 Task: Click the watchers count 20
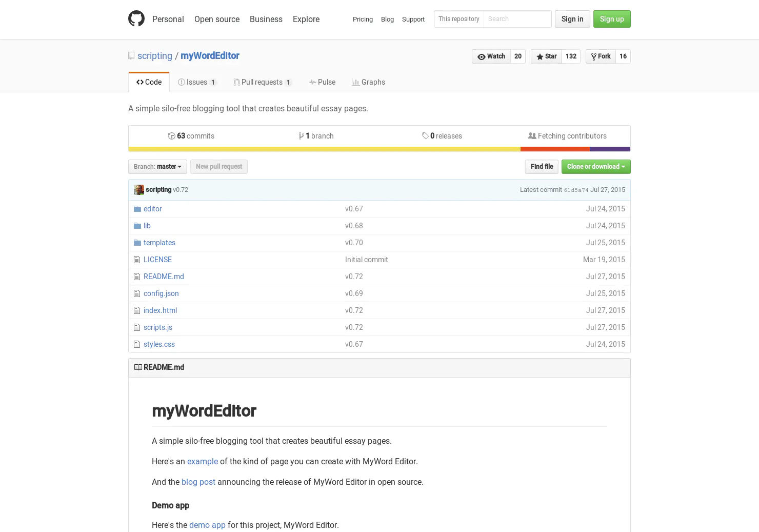518,56
